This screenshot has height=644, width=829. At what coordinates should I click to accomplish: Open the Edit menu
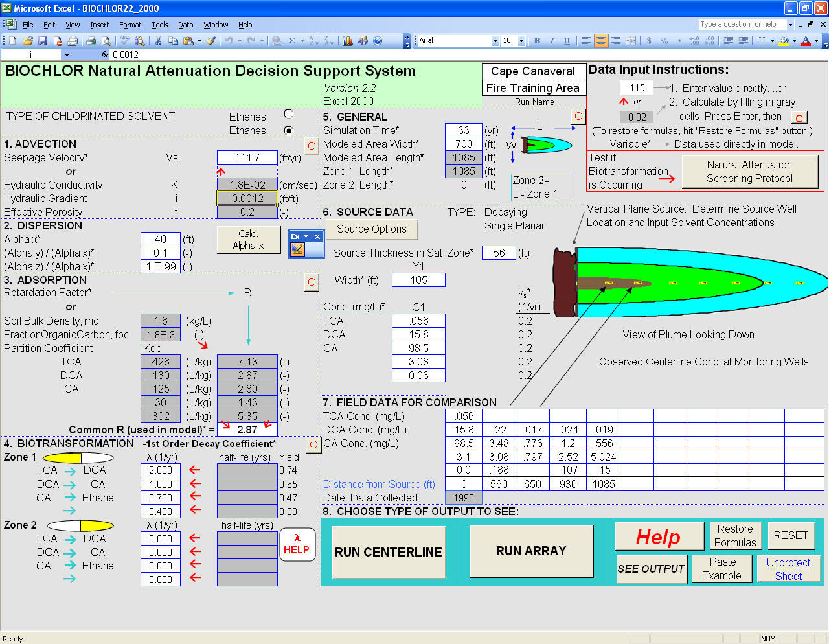(x=49, y=25)
